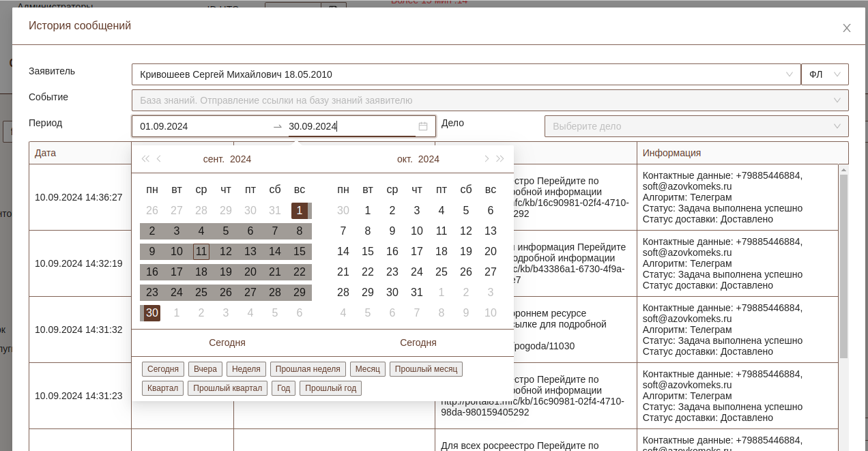The image size is (868, 451).
Task: Apply the Прошлый год preset
Action: [330, 388]
